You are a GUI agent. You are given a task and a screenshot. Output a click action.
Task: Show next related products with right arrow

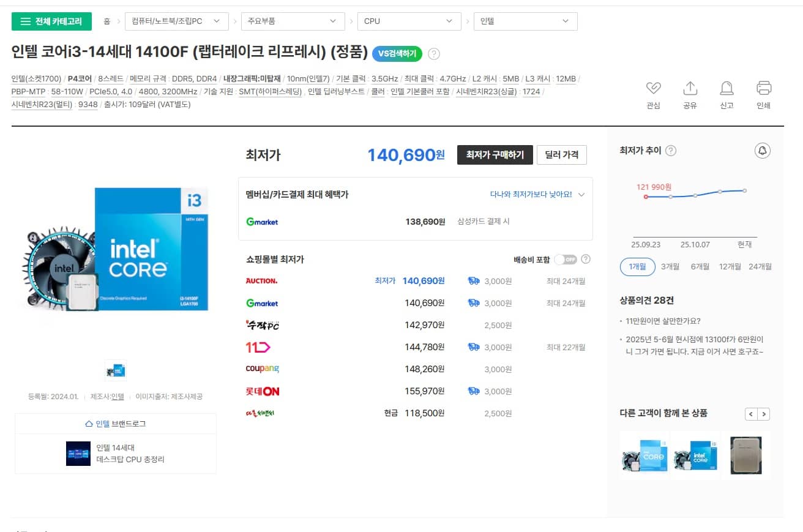(x=764, y=414)
